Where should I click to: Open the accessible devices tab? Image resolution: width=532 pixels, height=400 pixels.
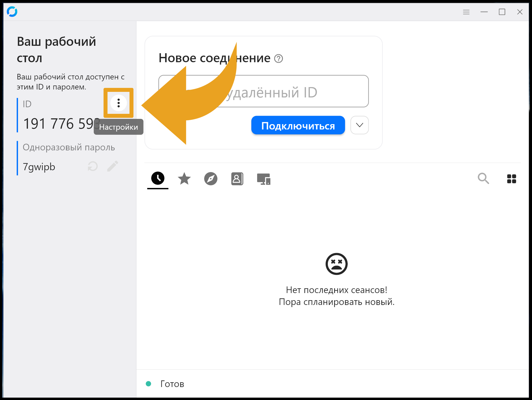tap(263, 179)
